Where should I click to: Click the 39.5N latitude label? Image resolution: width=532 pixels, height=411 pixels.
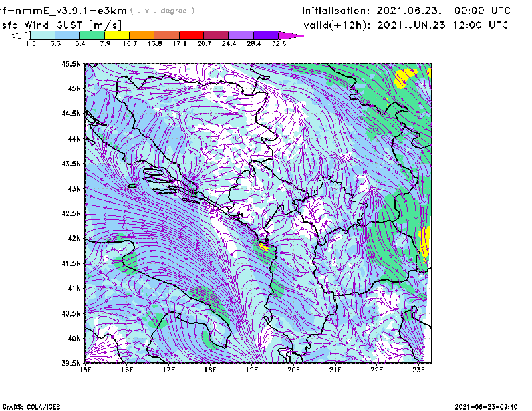(x=71, y=364)
